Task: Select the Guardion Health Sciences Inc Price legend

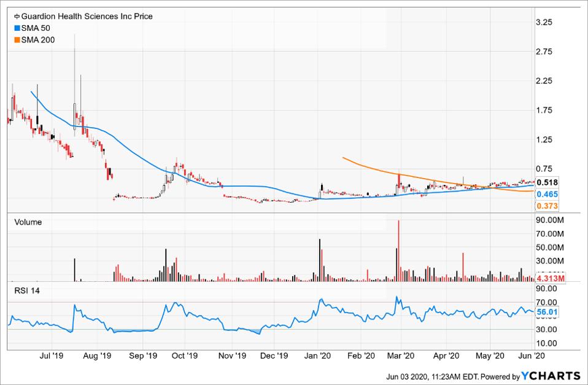Action: coord(87,17)
